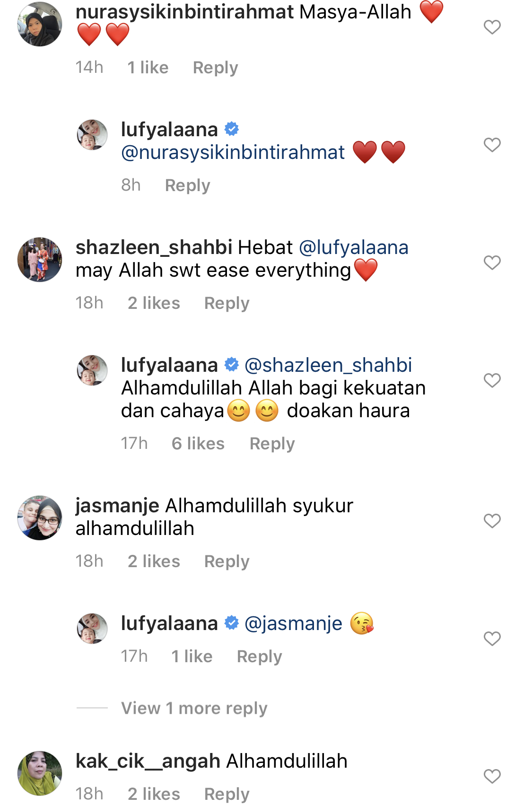Like lufyalaana's kiss emoji reply to jasmanje
This screenshot has width=532, height=806.
pyautogui.click(x=492, y=639)
